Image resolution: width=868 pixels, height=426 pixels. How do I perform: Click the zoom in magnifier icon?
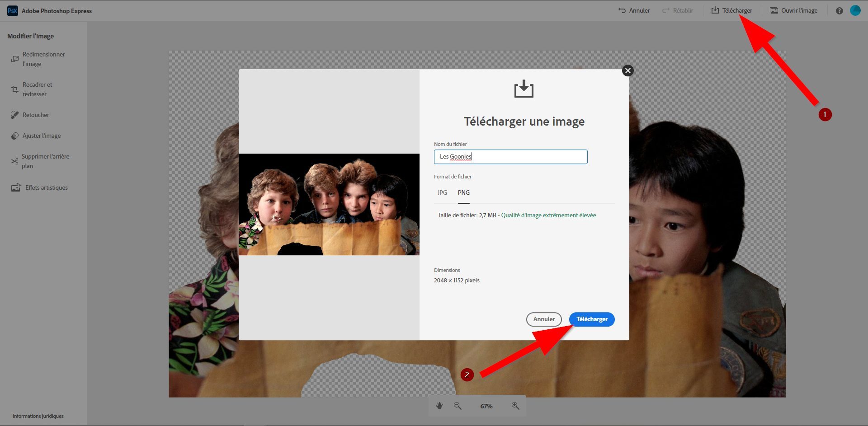515,406
